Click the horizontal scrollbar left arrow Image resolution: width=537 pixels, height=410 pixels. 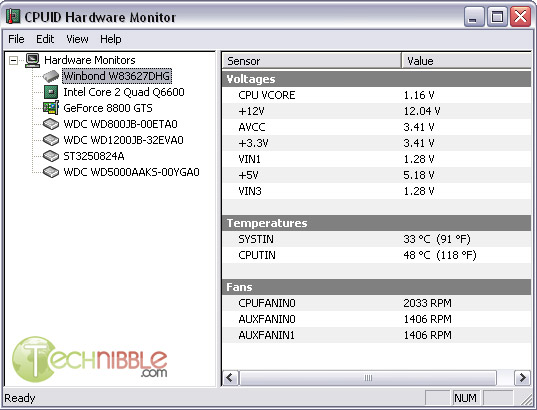pos(230,378)
